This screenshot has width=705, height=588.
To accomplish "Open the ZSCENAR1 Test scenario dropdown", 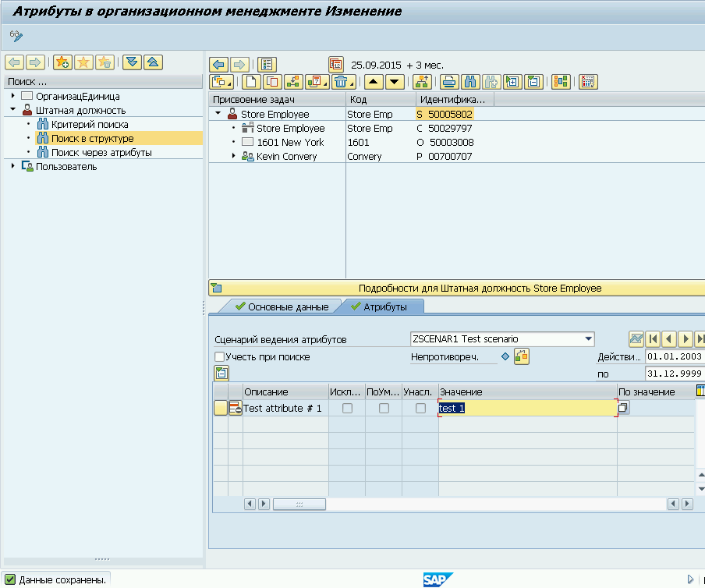I will pyautogui.click(x=589, y=339).
